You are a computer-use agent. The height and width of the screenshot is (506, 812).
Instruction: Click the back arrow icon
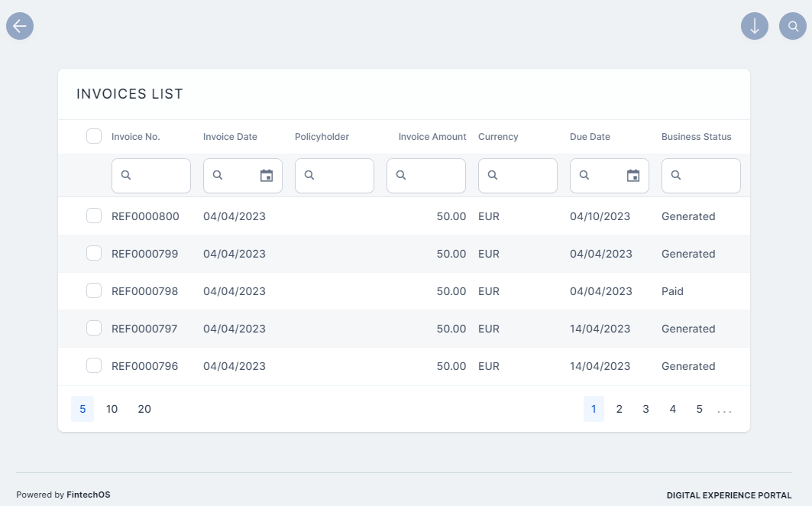[20, 26]
